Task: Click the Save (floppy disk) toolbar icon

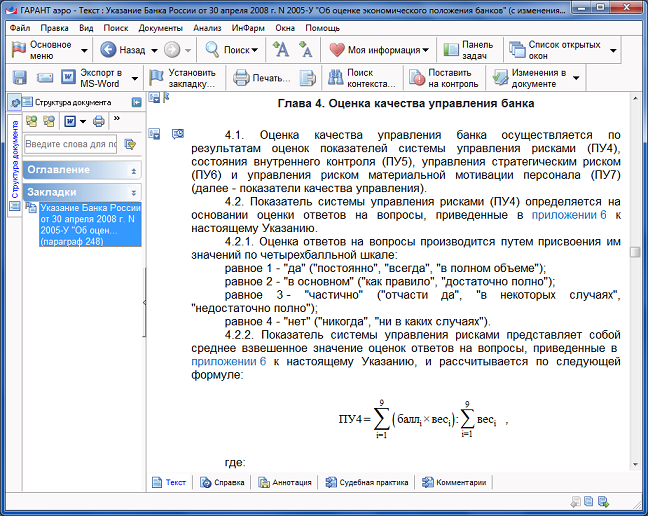Action: coord(19,78)
